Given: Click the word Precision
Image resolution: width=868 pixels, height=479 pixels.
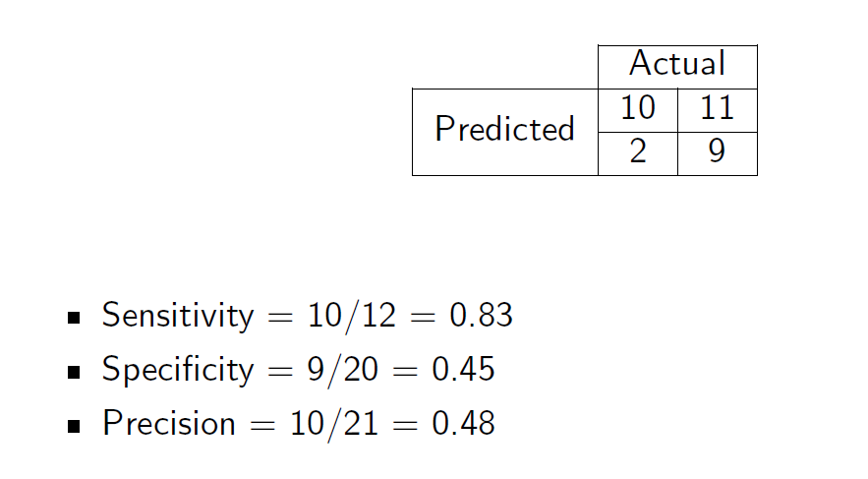Looking at the screenshot, I should pyautogui.click(x=169, y=423).
